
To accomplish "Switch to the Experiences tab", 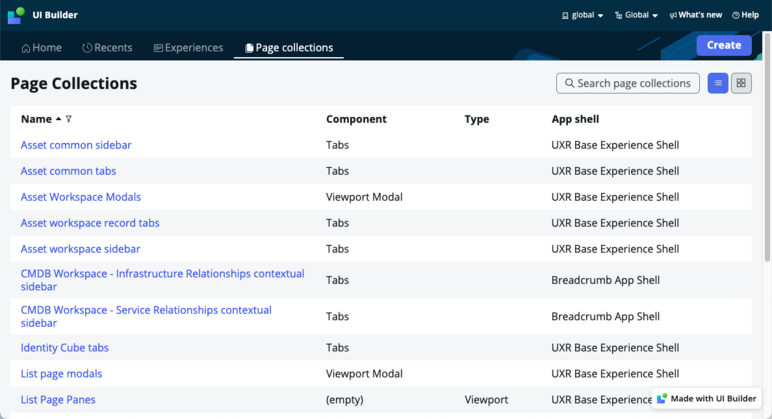I will 189,48.
